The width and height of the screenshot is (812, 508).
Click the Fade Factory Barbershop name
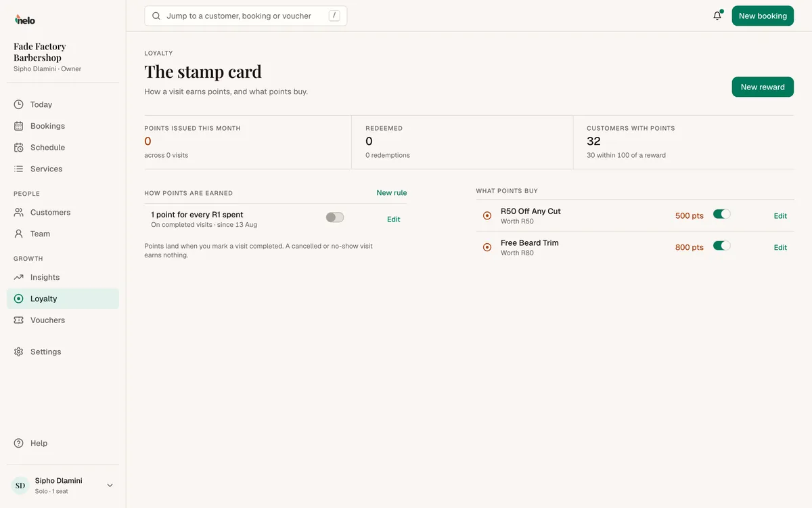(x=40, y=52)
